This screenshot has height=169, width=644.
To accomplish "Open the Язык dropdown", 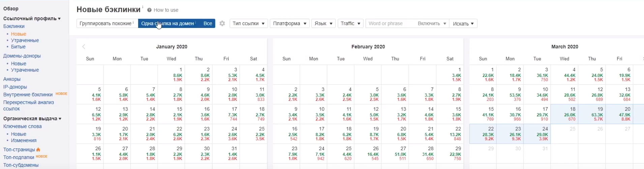I will pos(323,24).
